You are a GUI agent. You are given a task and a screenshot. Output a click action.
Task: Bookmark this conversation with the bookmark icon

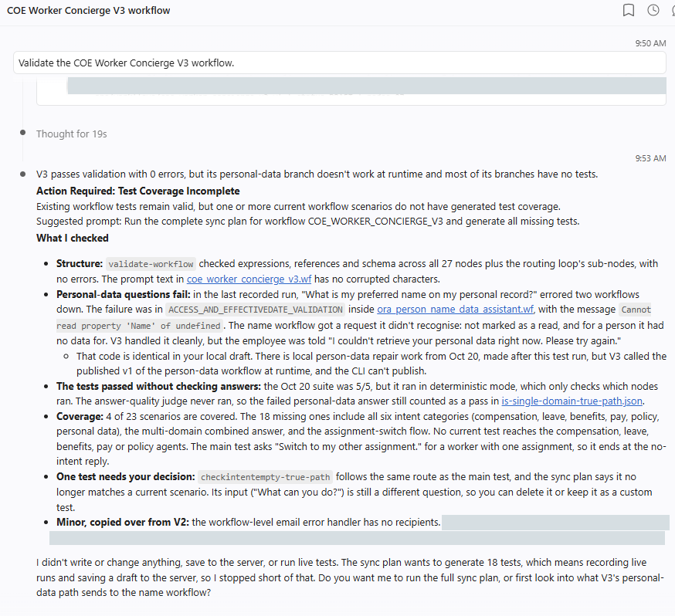pyautogui.click(x=629, y=10)
